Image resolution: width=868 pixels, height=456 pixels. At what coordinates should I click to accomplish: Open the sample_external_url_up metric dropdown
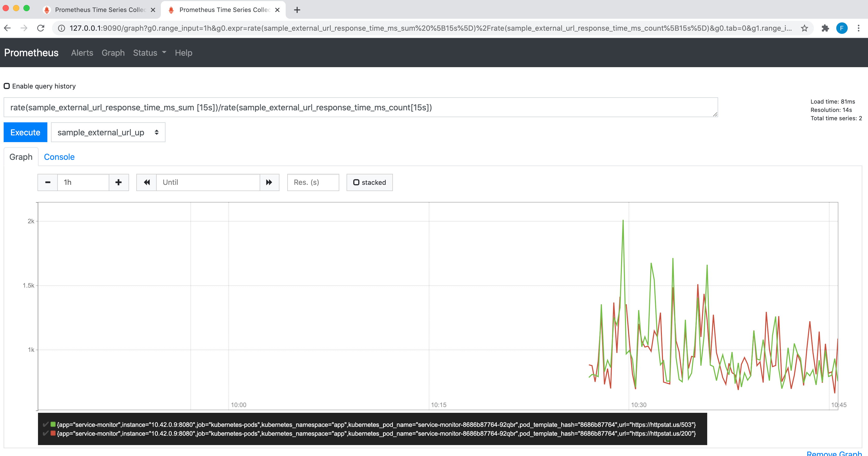pyautogui.click(x=108, y=132)
